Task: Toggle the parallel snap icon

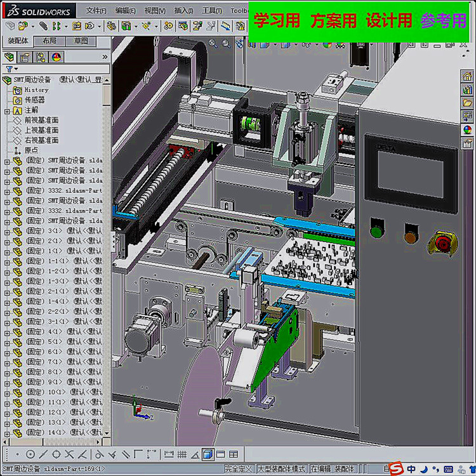Action: [126, 454]
